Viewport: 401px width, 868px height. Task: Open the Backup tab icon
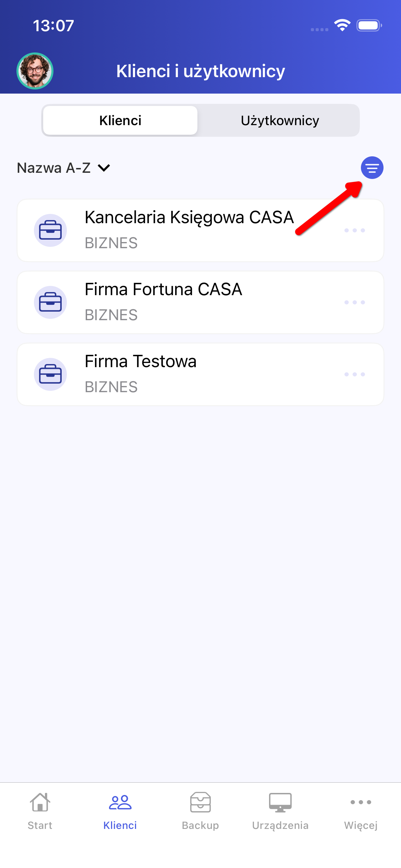[200, 802]
